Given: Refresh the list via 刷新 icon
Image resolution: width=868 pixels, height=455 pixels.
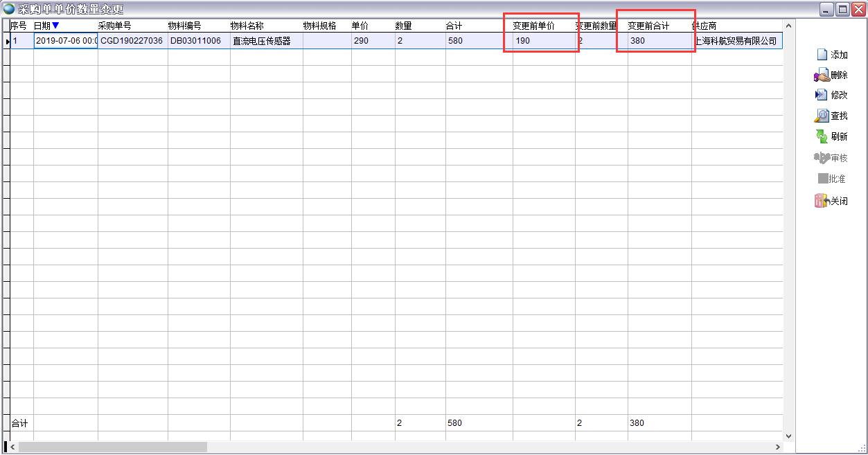Looking at the screenshot, I should point(822,136).
